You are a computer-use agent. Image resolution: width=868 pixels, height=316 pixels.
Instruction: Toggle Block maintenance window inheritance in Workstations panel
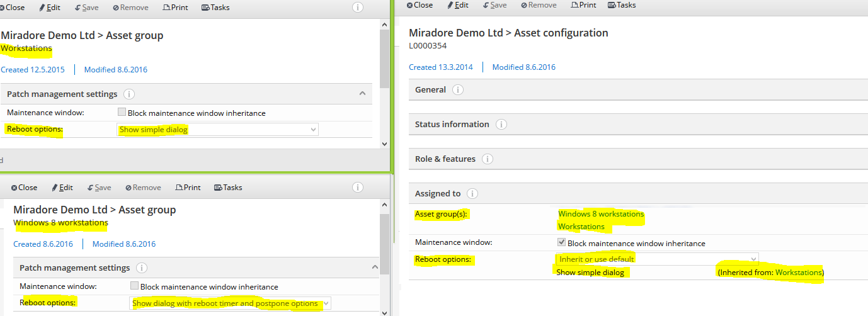[122, 113]
